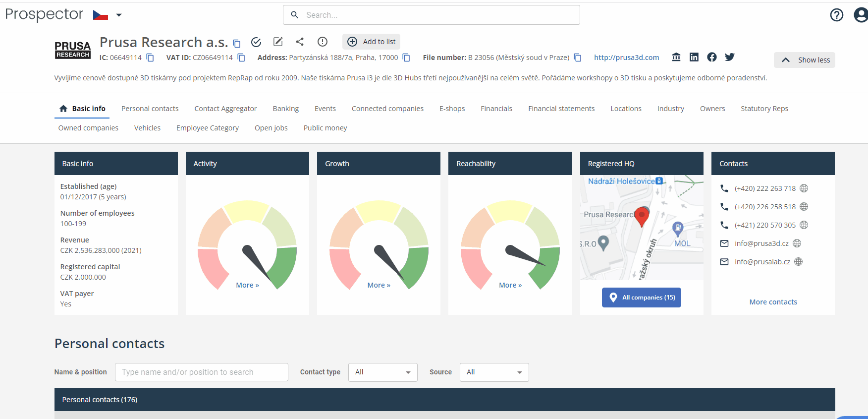
Task: Open the Source filter dropdown
Action: (x=494, y=372)
